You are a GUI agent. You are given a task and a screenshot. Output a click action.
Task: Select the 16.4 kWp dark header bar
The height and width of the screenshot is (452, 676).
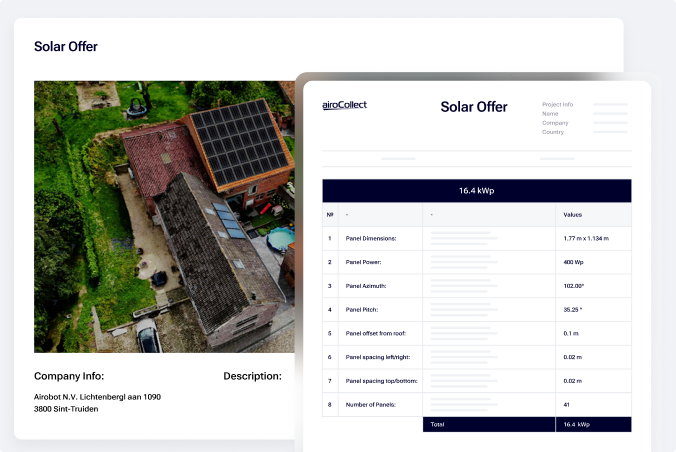[x=476, y=190]
